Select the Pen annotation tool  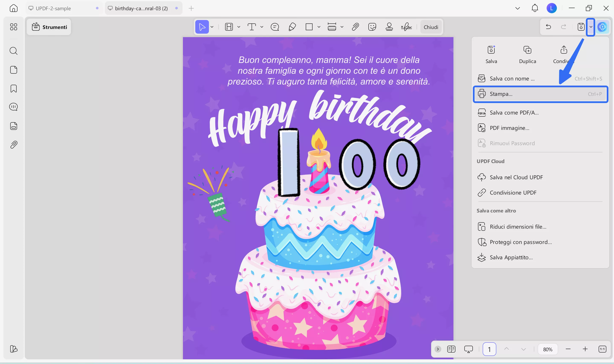click(x=292, y=27)
